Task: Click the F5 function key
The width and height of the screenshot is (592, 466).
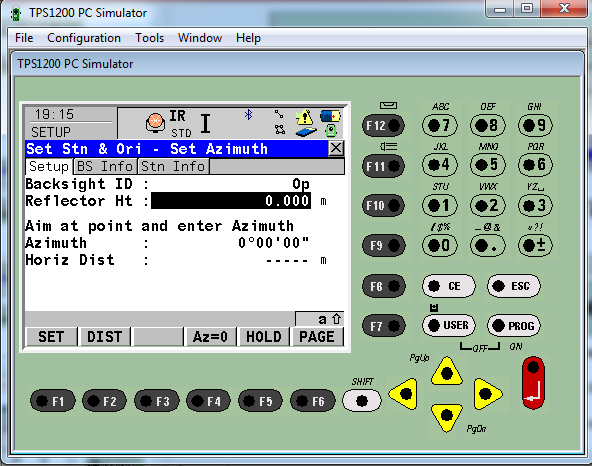Action: (x=260, y=401)
